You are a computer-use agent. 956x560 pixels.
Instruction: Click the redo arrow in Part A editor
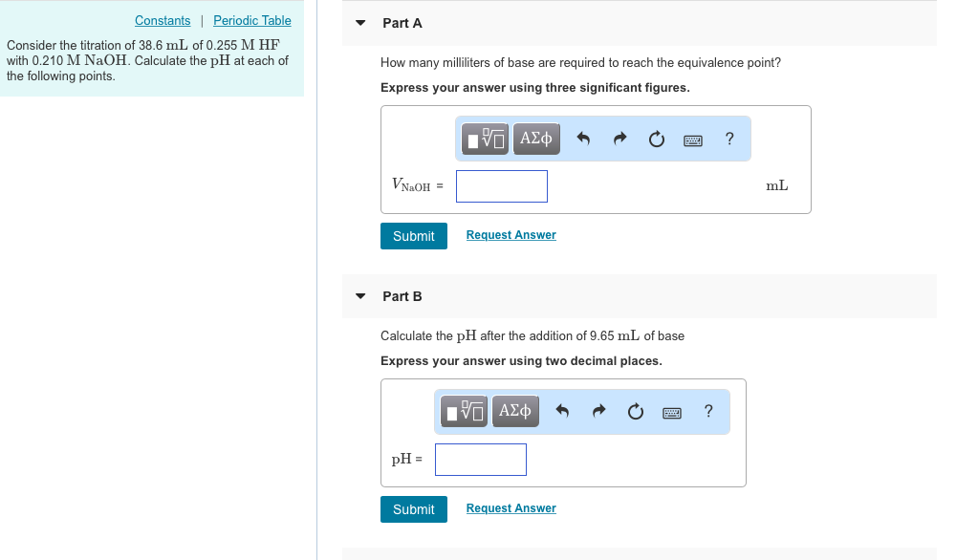pos(619,139)
